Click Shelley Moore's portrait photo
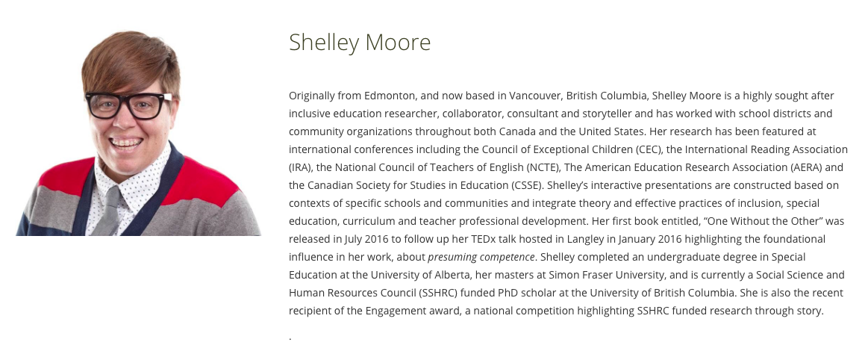The height and width of the screenshot is (351, 868). [x=138, y=134]
